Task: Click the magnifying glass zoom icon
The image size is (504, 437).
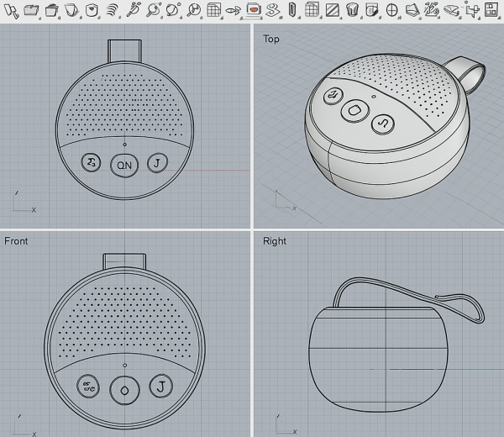Action: click(x=153, y=10)
